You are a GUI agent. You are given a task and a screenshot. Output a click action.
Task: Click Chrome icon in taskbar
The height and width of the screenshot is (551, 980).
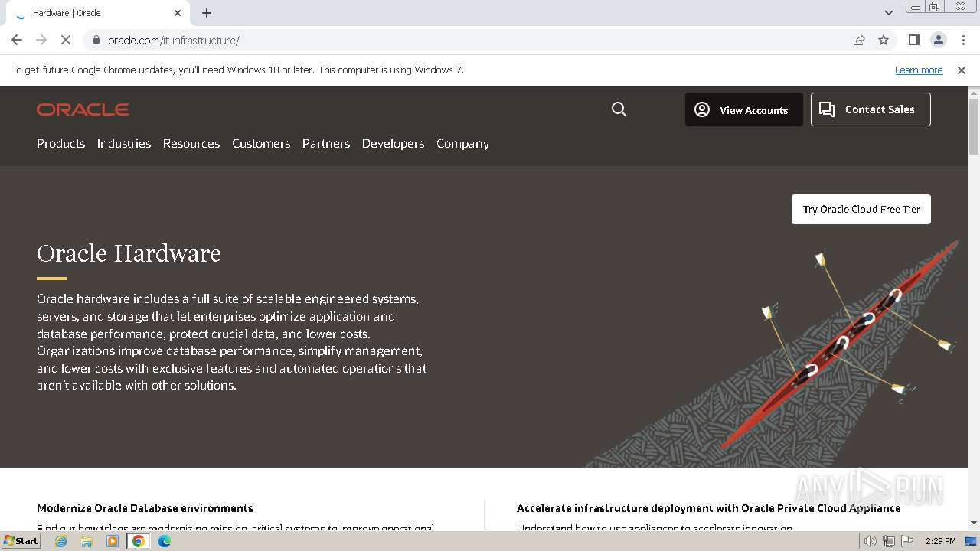[139, 541]
